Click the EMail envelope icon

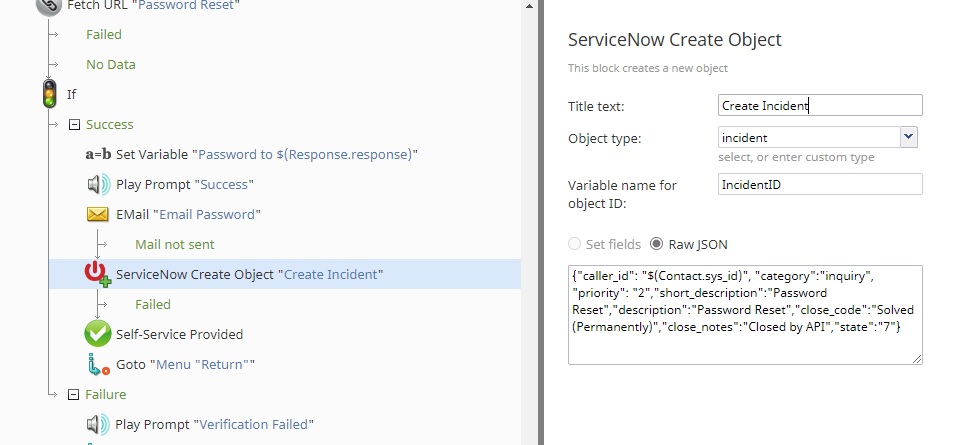[x=98, y=215]
